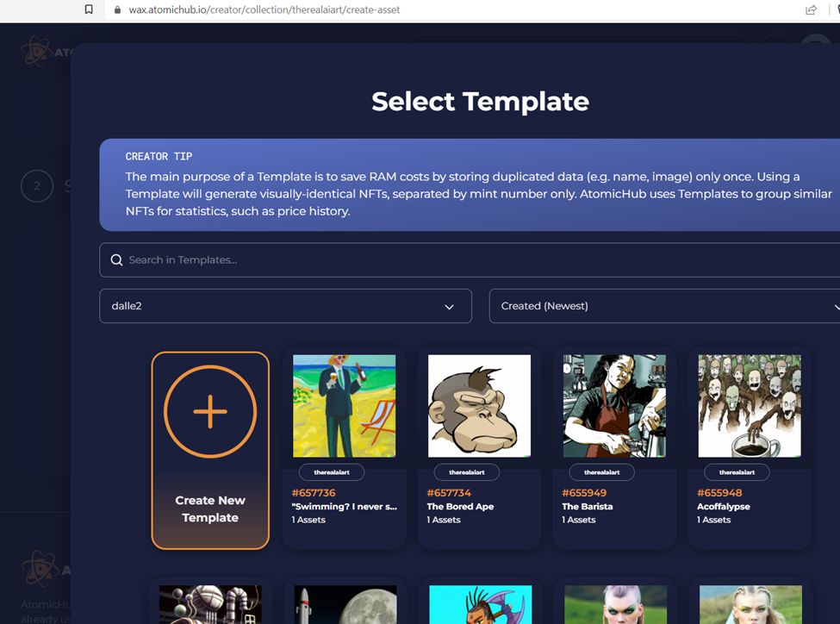This screenshot has height=624, width=840.
Task: Click the AtomicHub logo in background header
Action: [46, 52]
